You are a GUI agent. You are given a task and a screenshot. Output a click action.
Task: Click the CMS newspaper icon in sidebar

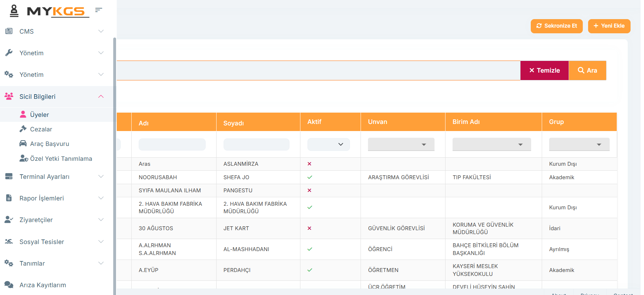9,31
